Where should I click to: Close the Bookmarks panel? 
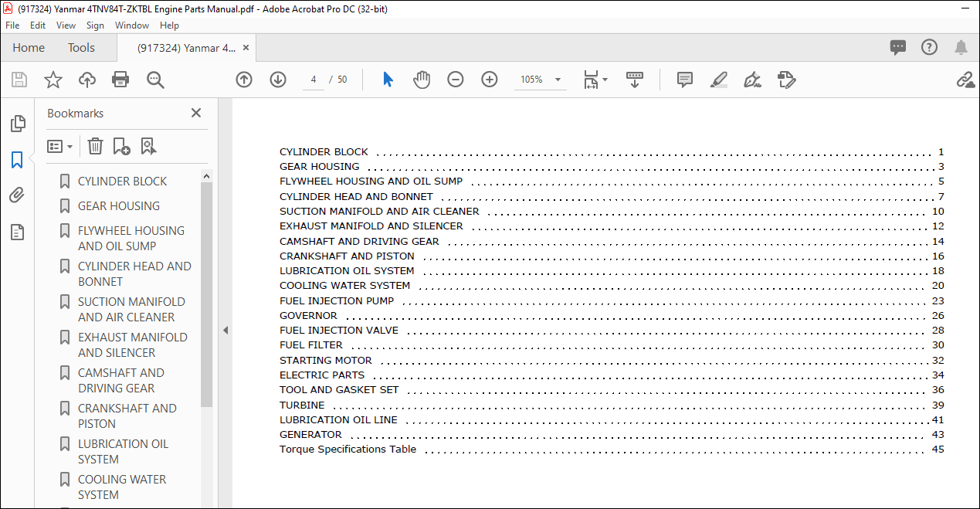pos(196,113)
